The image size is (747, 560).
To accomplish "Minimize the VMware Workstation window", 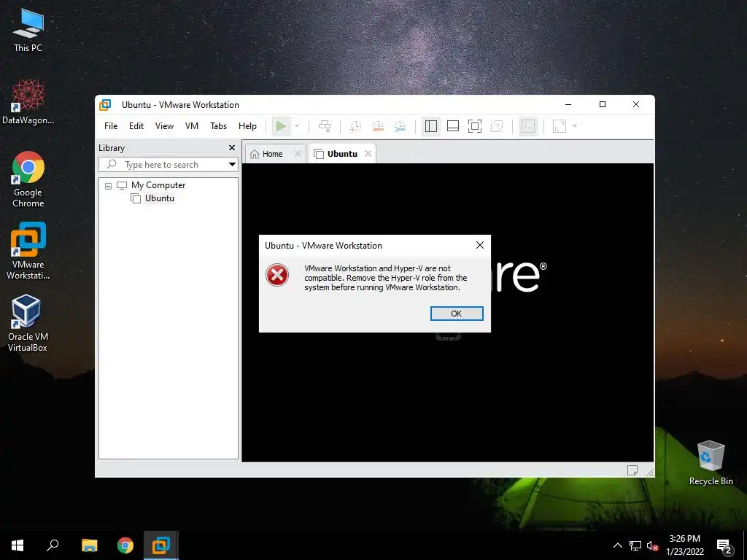I will click(568, 104).
